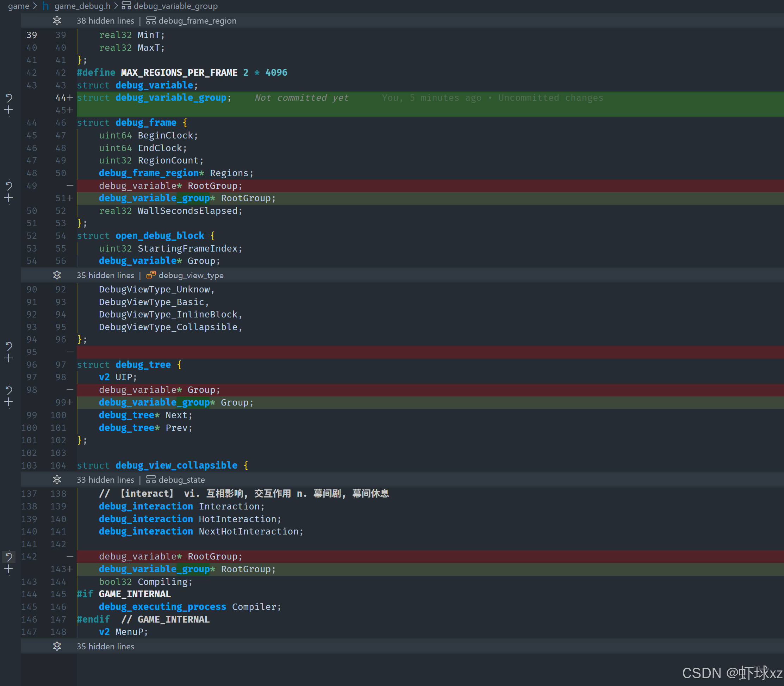This screenshot has height=686, width=784.
Task: Open debug_variable_group breadcrumb symbol
Action: pos(175,6)
